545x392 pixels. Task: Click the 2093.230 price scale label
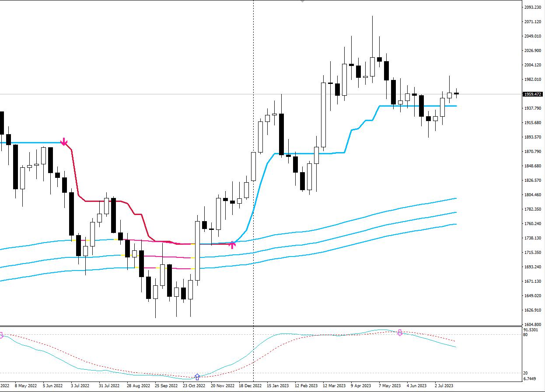coord(532,7)
